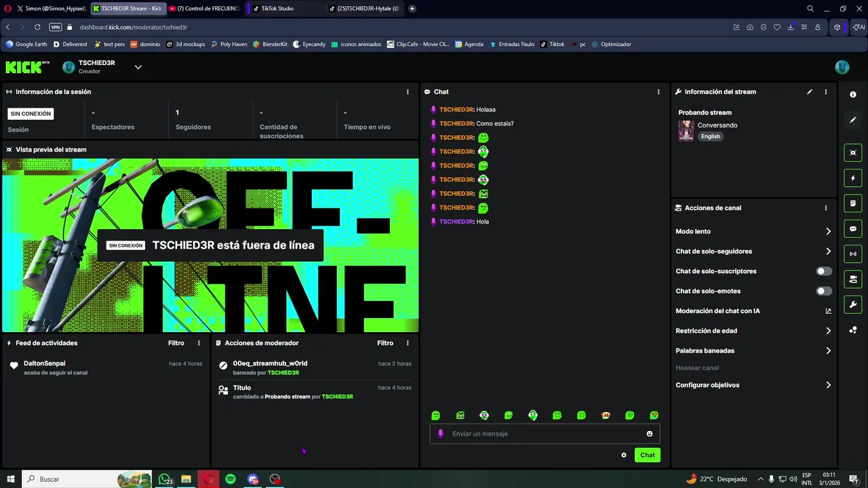
Task: Click the pencil edit icon in right sidebar
Action: 853,120
